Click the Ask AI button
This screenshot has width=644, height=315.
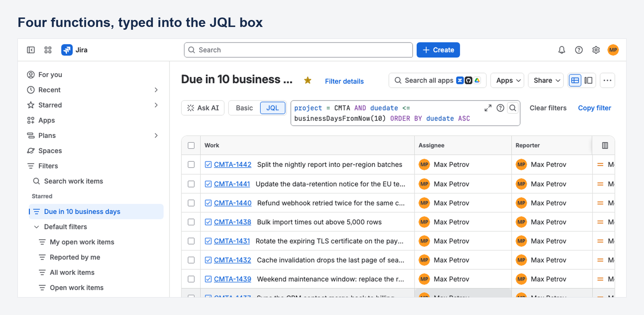click(x=203, y=108)
